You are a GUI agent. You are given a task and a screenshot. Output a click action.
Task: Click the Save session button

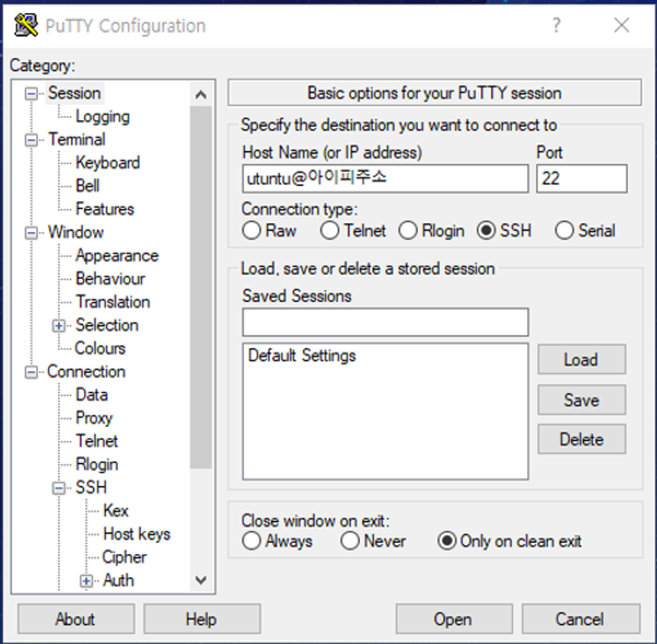(x=581, y=400)
